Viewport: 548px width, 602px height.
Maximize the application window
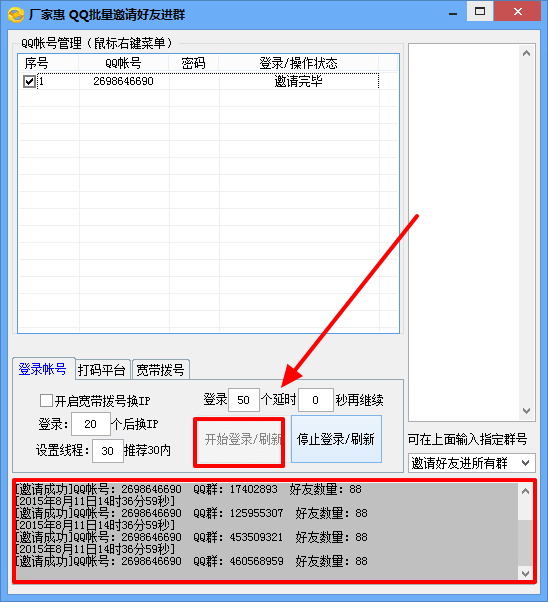pos(480,12)
